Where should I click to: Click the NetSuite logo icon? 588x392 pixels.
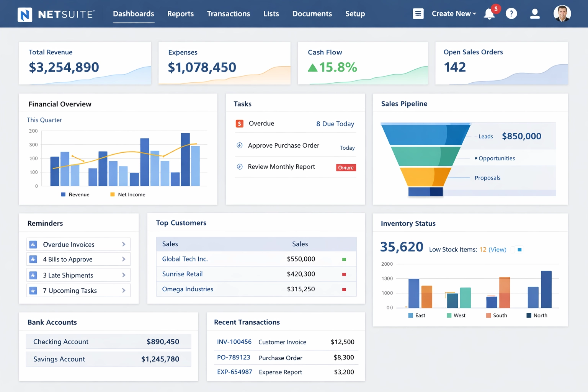pos(24,14)
